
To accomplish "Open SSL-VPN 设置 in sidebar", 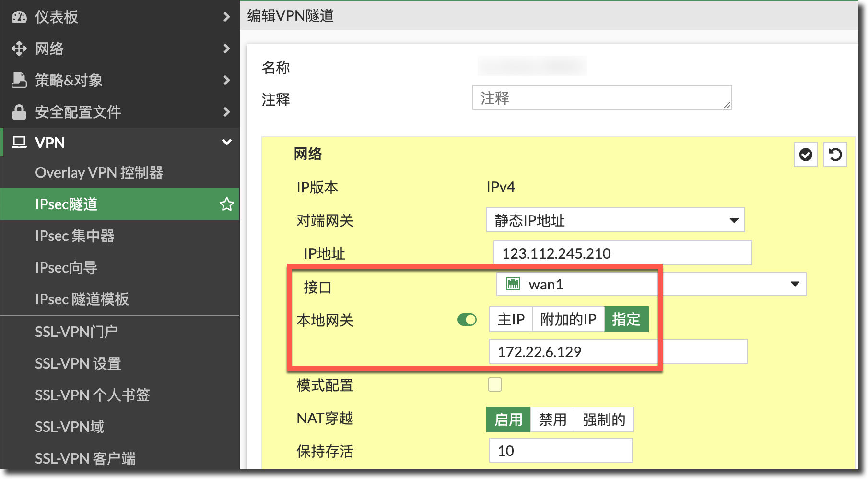I will (78, 363).
